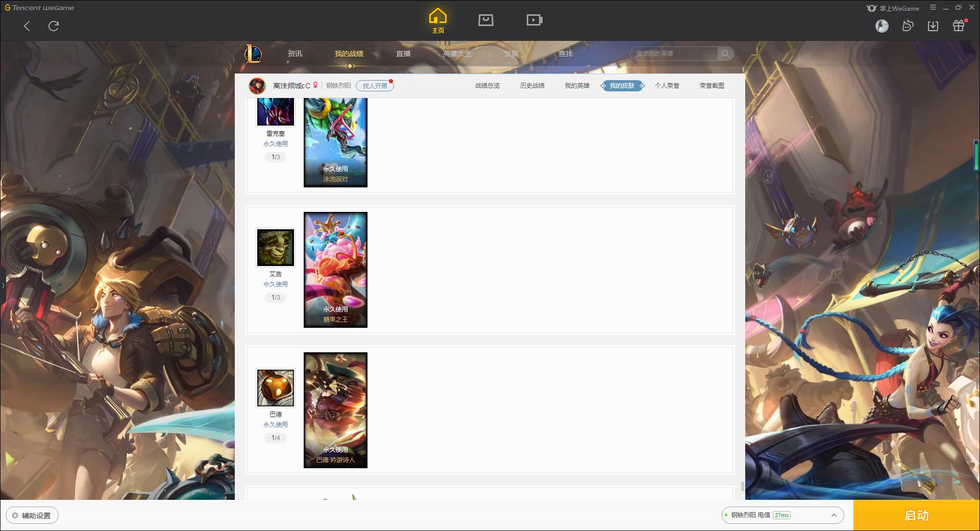Switch to the 我的战绩 tab
This screenshot has width=980, height=531.
(349, 54)
